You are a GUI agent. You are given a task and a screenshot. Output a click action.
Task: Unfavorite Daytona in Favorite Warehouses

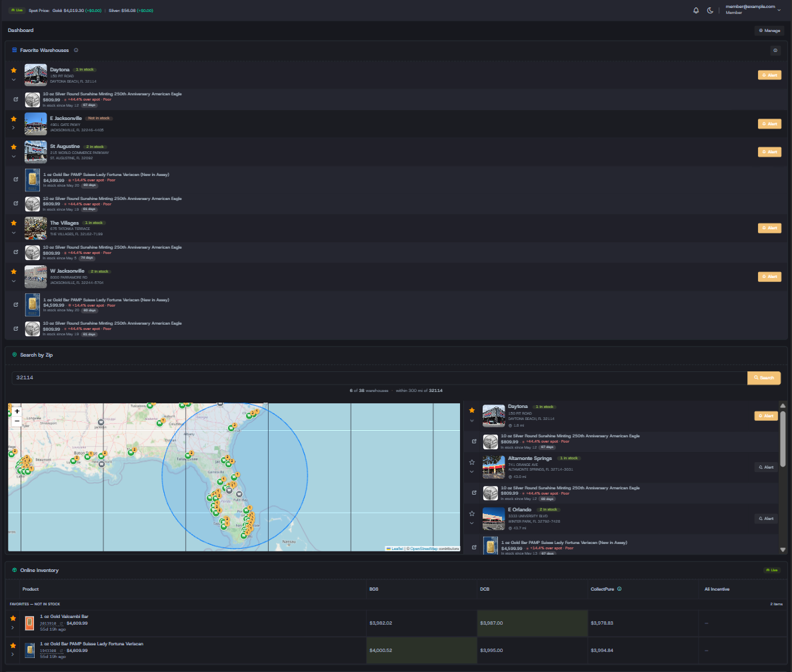[x=13, y=70]
